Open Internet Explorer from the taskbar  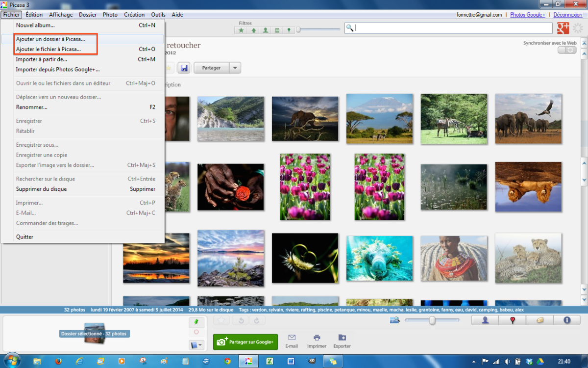point(79,361)
